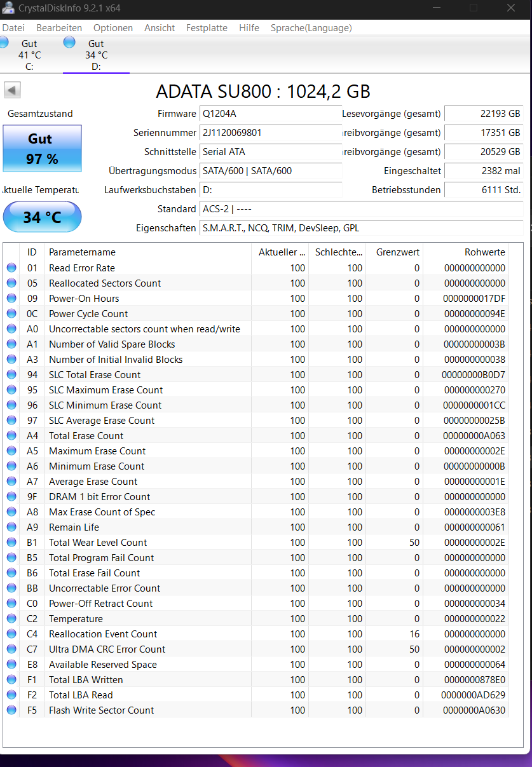This screenshot has height=767, width=532.
Task: Open the Festplatte menu
Action: coord(207,28)
